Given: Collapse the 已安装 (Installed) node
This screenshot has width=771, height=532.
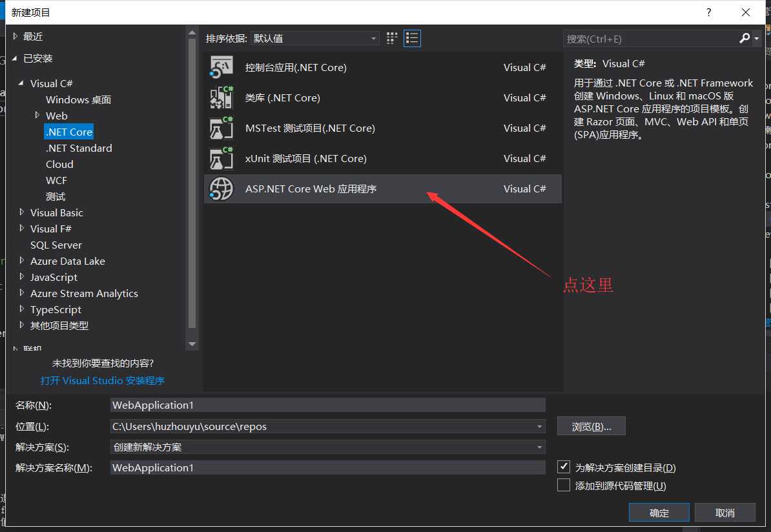Looking at the screenshot, I should [15, 58].
